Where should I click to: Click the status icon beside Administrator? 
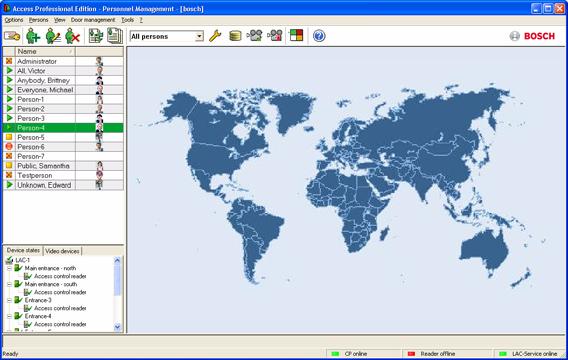click(9, 61)
